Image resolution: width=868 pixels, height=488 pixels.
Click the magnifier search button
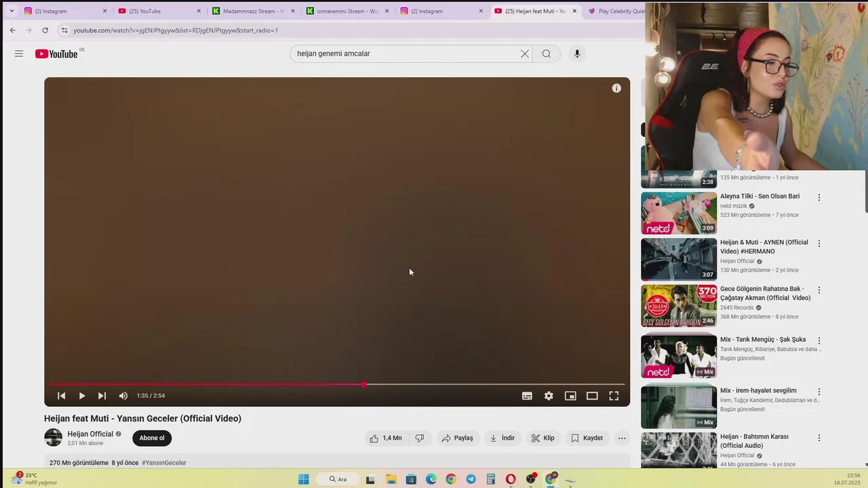click(x=547, y=54)
